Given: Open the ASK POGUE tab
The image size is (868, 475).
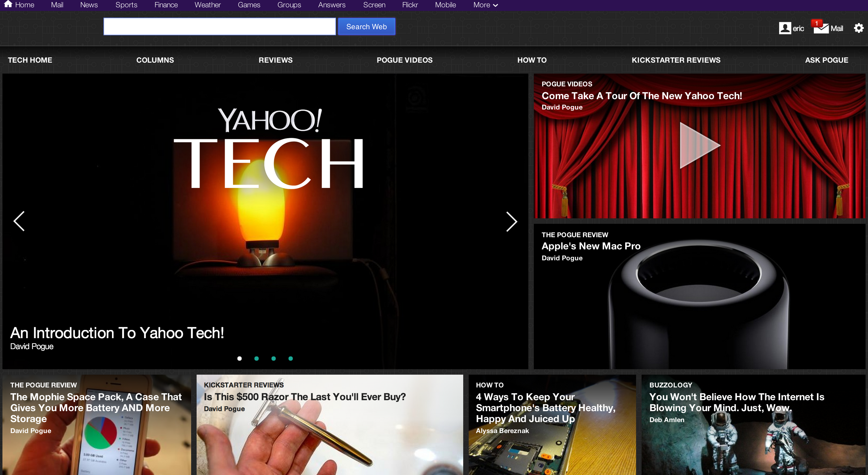Looking at the screenshot, I should 827,60.
